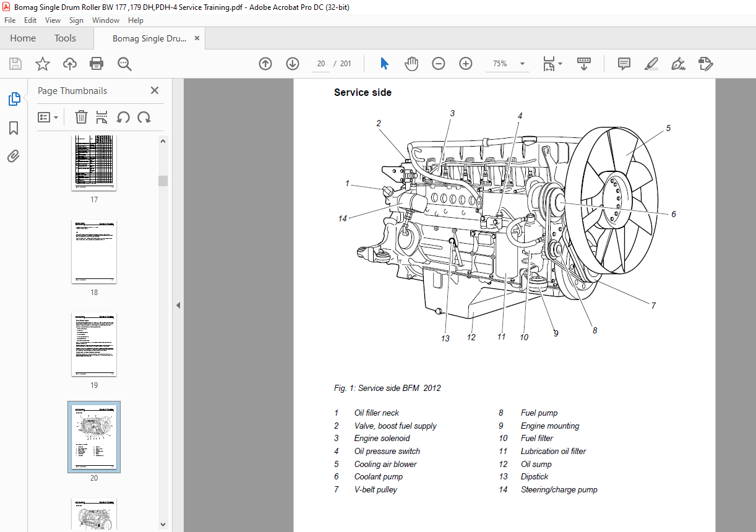Rotate page clockwise icon

point(144,117)
